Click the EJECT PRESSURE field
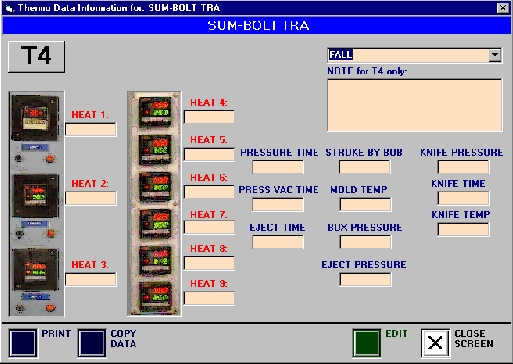Image resolution: width=513 pixels, height=364 pixels. 365,279
